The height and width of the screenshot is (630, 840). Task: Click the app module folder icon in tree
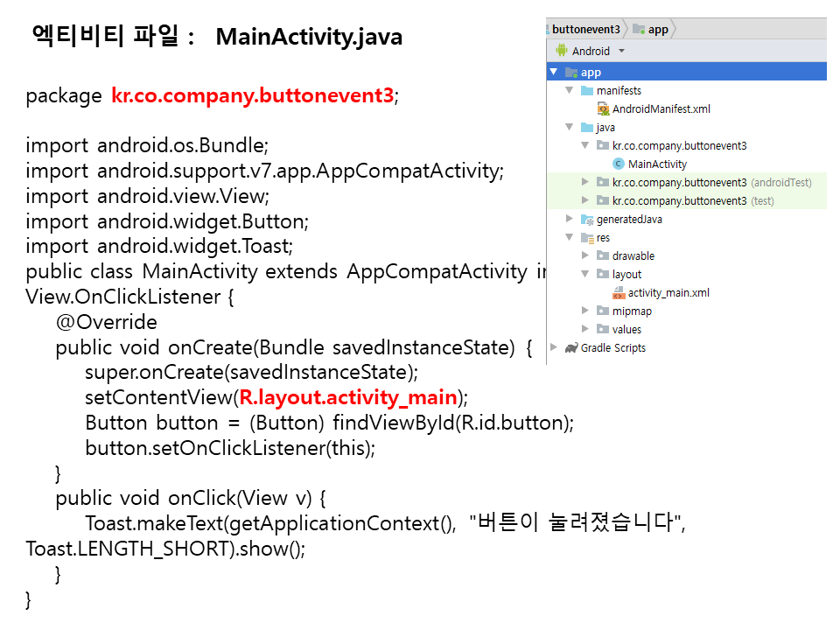(571, 73)
